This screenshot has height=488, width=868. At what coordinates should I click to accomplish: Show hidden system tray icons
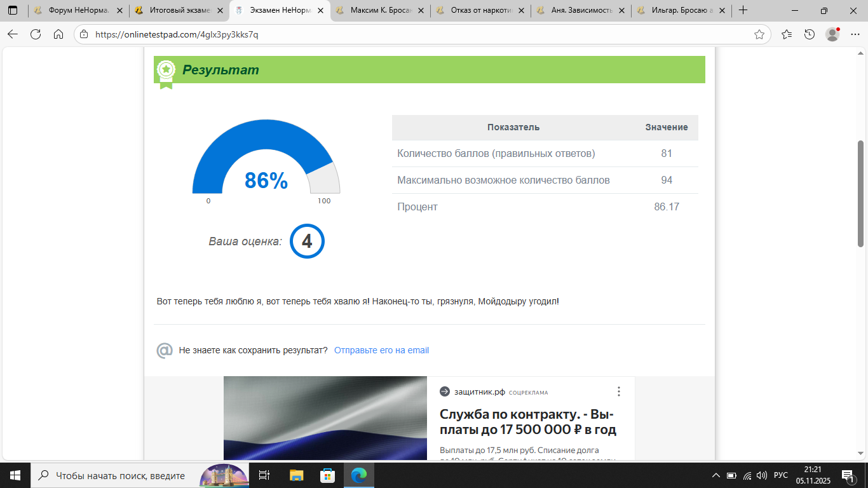pyautogui.click(x=716, y=475)
